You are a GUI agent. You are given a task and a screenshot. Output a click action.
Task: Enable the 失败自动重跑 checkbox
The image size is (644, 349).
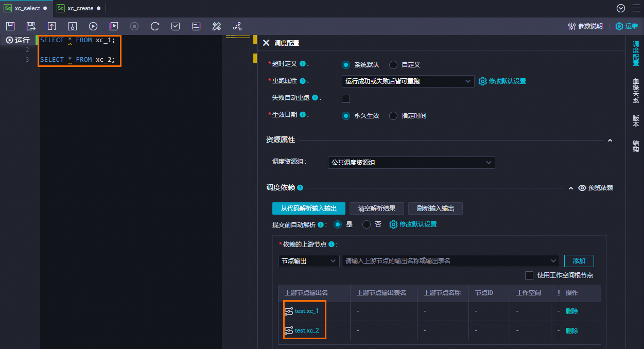346,98
